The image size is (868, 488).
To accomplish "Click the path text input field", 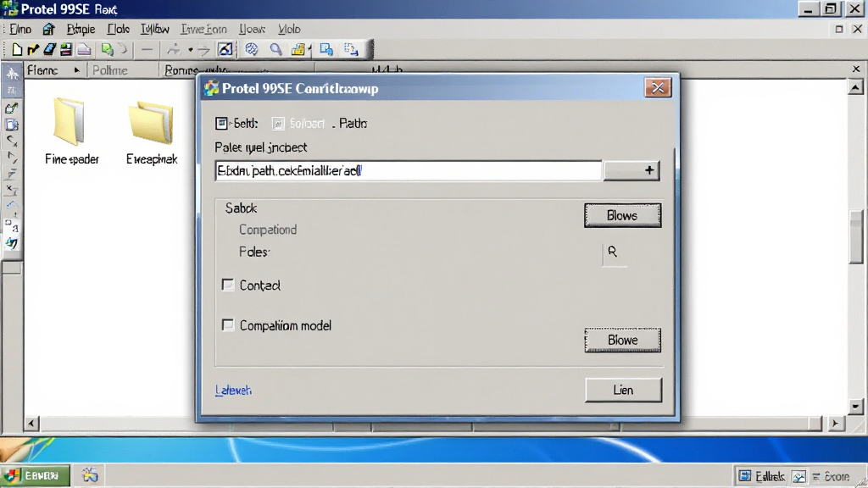I will tap(408, 170).
